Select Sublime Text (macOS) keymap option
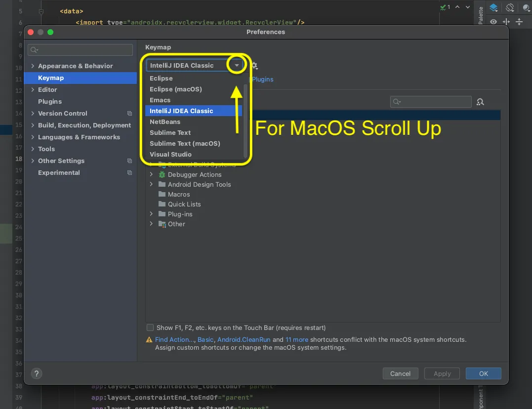Viewport: 532px width, 409px height. pos(194,143)
